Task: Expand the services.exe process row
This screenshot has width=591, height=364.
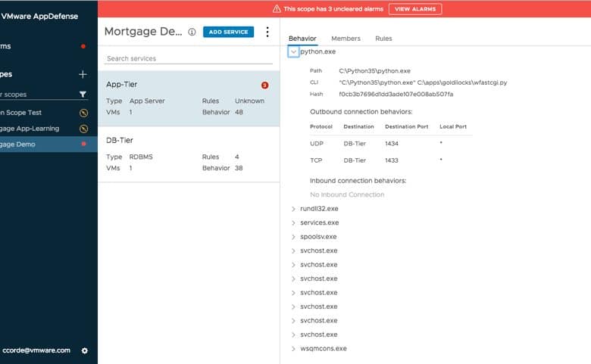Action: pyautogui.click(x=293, y=222)
